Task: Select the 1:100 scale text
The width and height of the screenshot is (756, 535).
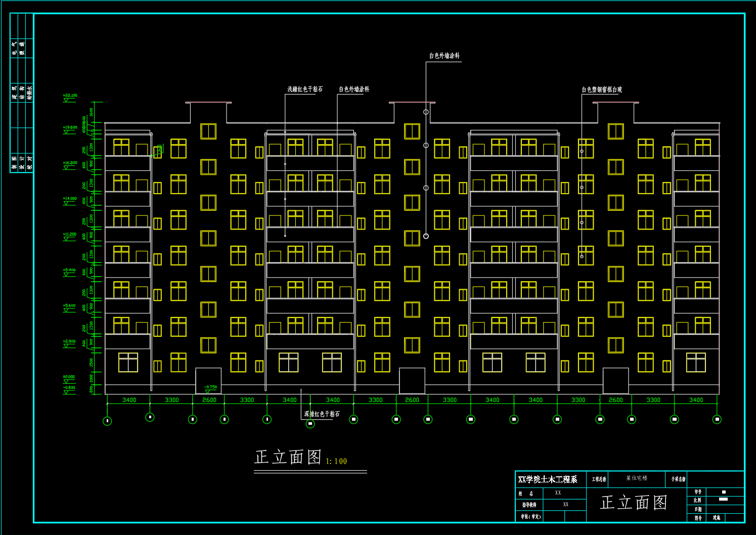Action: click(336, 461)
